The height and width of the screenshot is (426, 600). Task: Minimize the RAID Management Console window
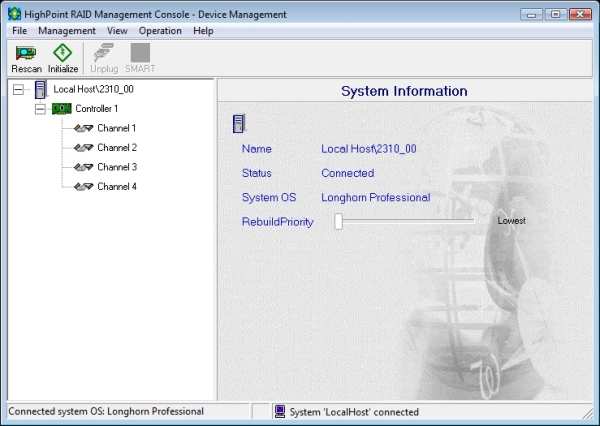531,15
